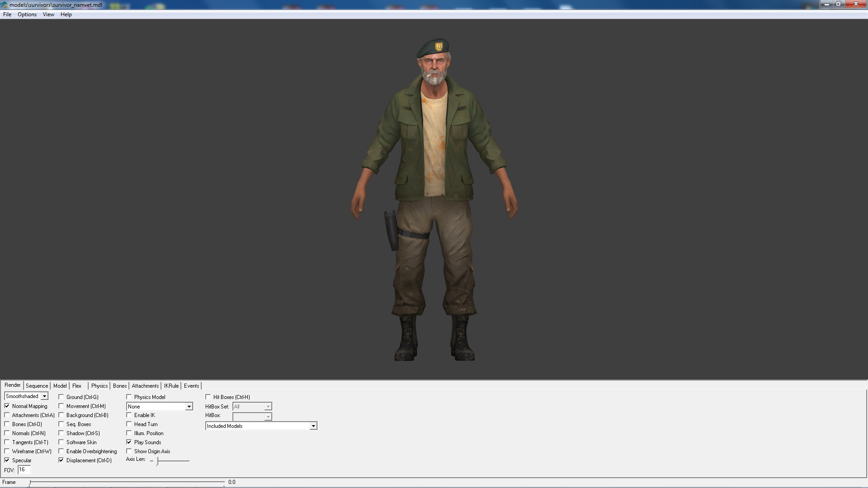Image resolution: width=868 pixels, height=488 pixels.
Task: Turn on Show Origin Axis
Action: coord(129,451)
